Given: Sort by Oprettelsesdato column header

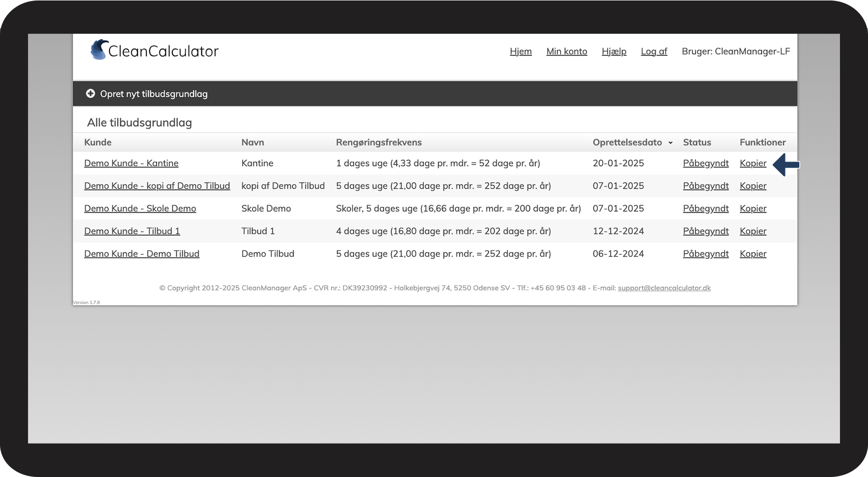Looking at the screenshot, I should (627, 142).
